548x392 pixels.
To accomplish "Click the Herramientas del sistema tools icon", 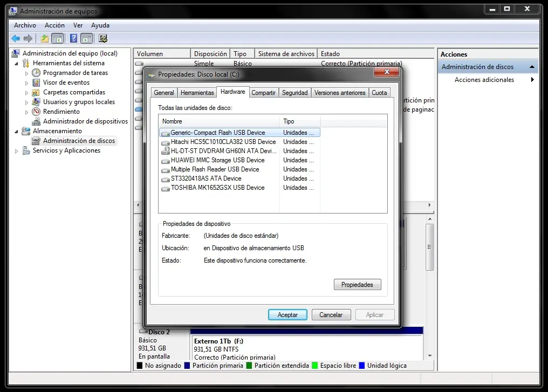I will tap(26, 63).
